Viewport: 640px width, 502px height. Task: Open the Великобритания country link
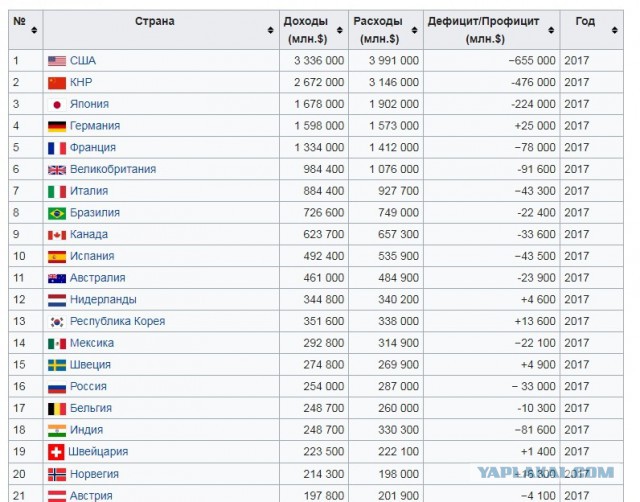click(113, 169)
